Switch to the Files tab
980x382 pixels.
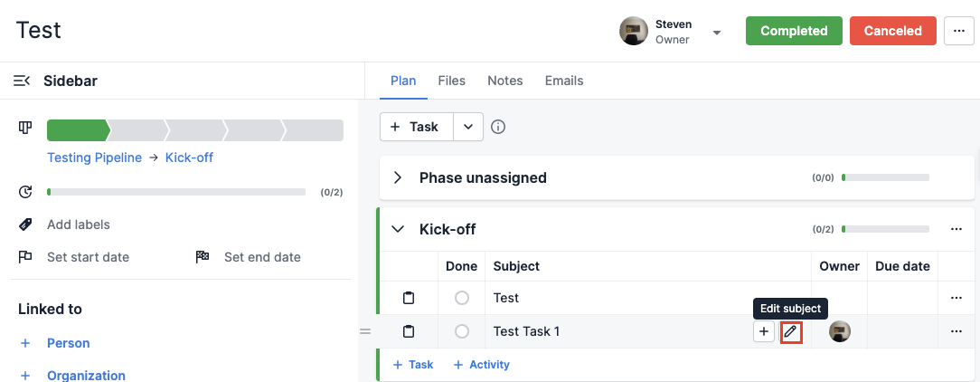[452, 81]
